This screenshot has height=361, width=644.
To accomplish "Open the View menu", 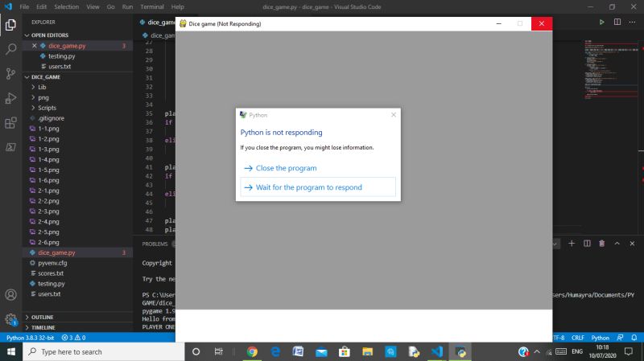I will (x=93, y=6).
